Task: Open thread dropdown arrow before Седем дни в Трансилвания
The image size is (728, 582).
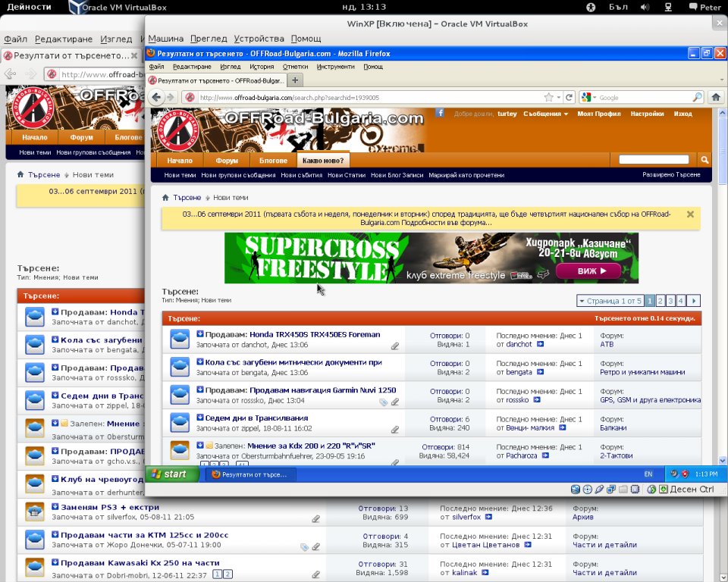Action: 199,418
